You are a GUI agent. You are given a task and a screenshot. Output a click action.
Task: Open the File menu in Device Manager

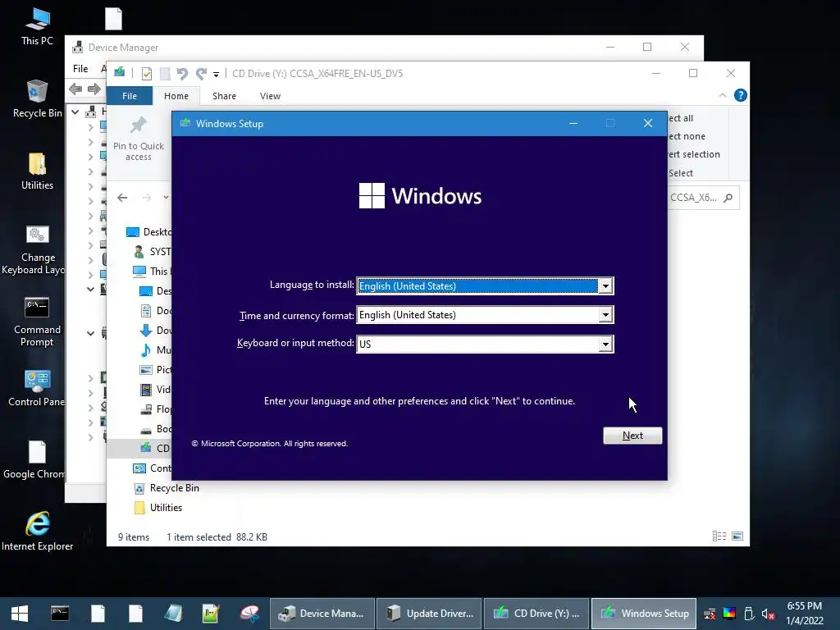point(80,69)
